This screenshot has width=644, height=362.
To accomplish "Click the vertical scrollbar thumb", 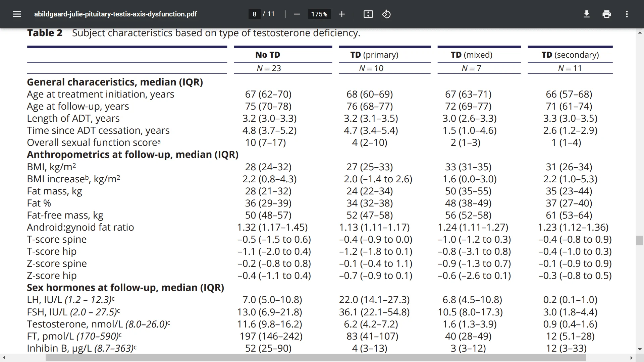I will pos(640,241).
